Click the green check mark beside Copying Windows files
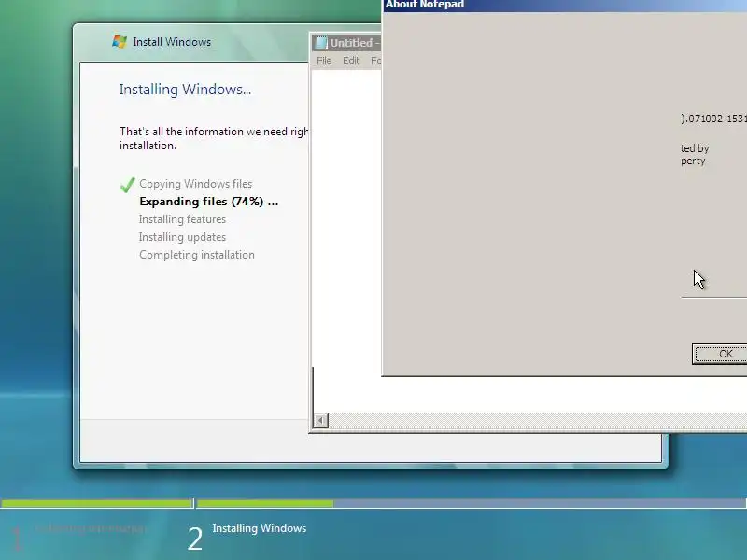The width and height of the screenshot is (747, 560). (128, 185)
